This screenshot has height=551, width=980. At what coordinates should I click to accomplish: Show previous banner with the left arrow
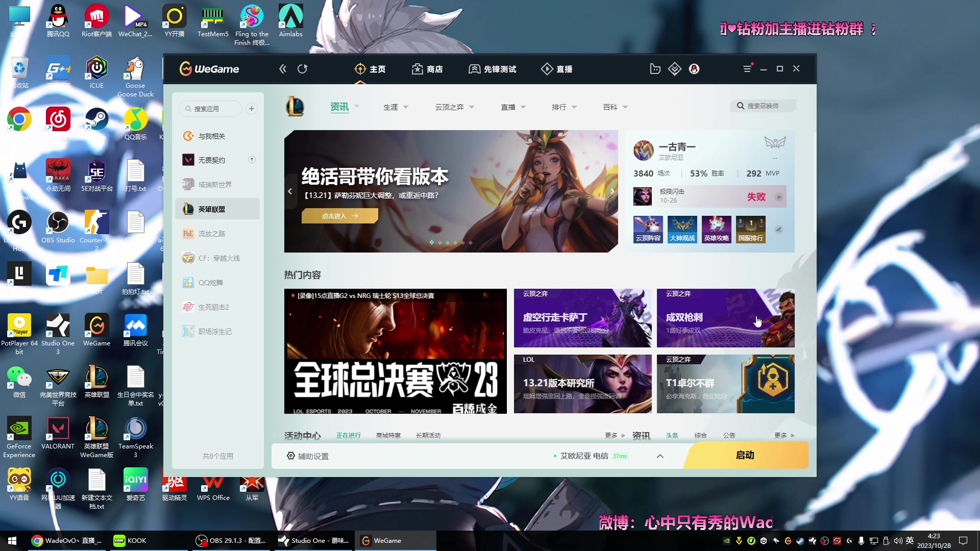[x=290, y=191]
